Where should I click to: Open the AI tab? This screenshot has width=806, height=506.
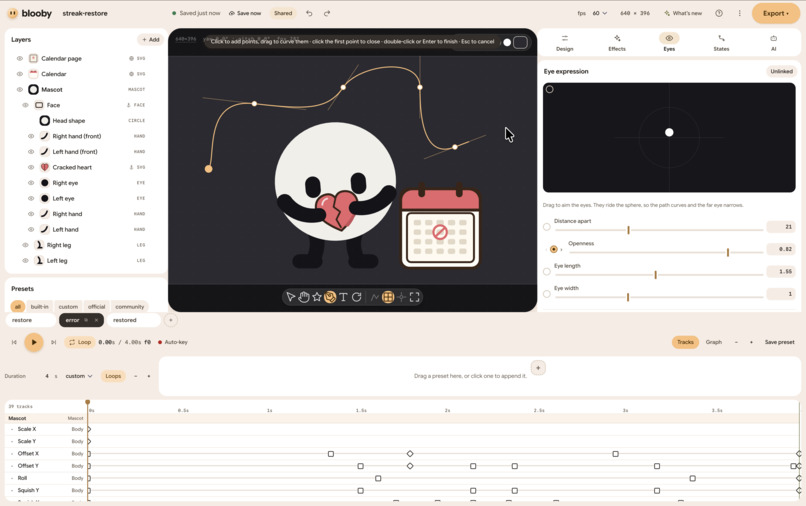click(774, 43)
